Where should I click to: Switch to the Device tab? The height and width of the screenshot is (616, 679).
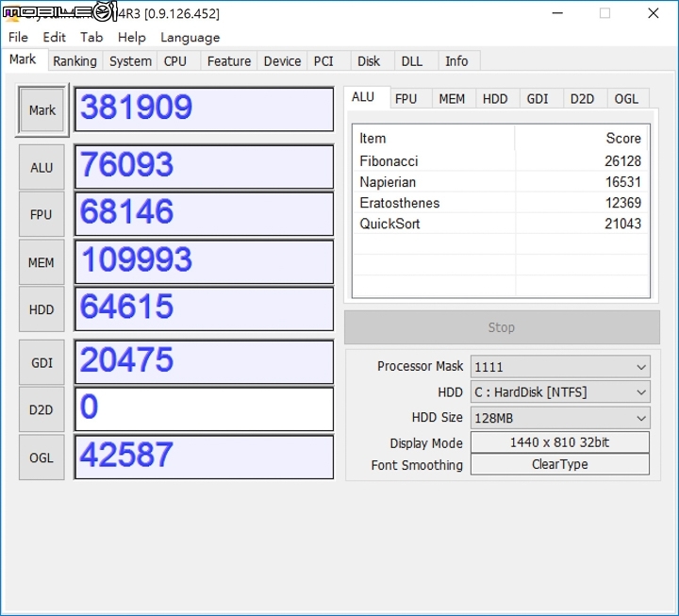[282, 61]
